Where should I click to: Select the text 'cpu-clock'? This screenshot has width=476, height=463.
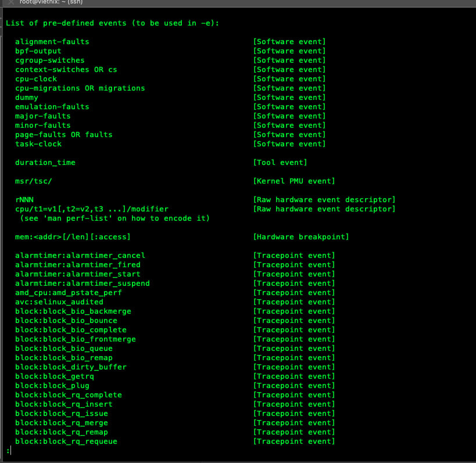click(36, 79)
